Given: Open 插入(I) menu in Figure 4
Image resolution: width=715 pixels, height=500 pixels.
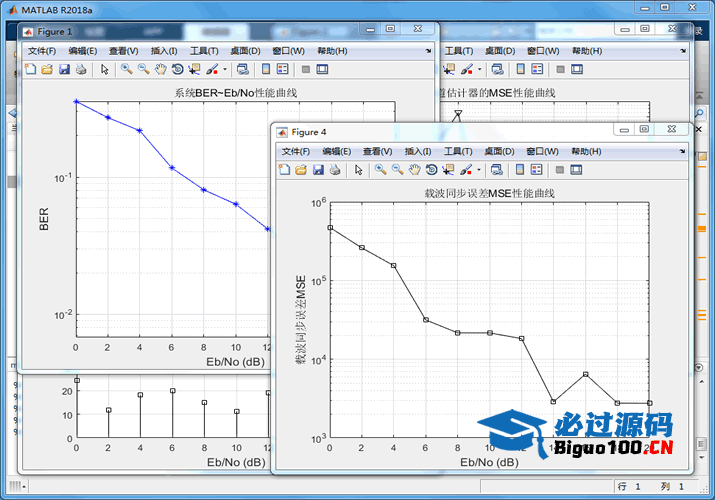Looking at the screenshot, I should coord(418,151).
